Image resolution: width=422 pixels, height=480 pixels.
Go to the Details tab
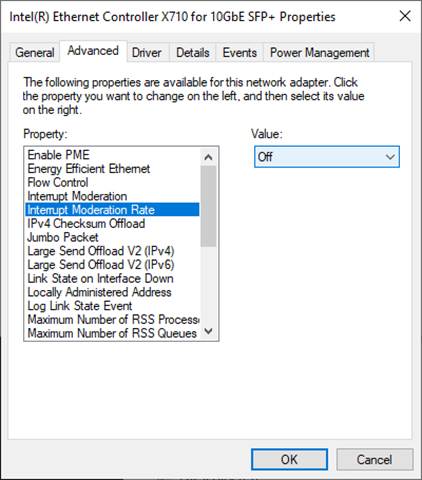coord(193,53)
